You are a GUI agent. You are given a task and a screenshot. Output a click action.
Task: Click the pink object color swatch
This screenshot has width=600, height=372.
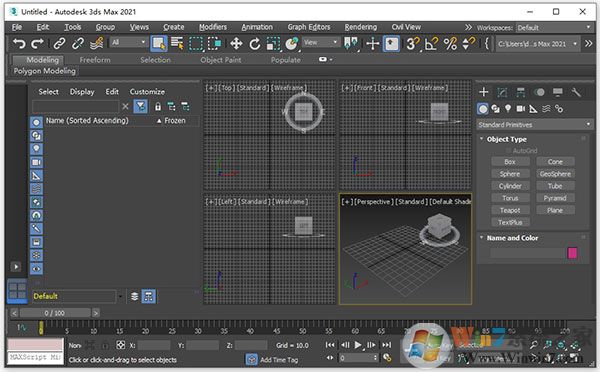pos(572,253)
